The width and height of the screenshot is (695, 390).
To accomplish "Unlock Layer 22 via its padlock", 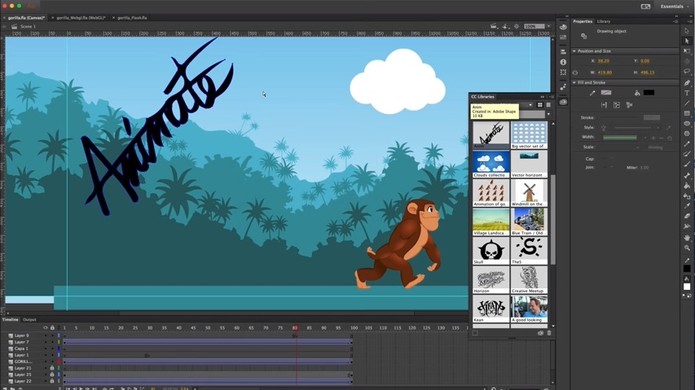I will 52,381.
